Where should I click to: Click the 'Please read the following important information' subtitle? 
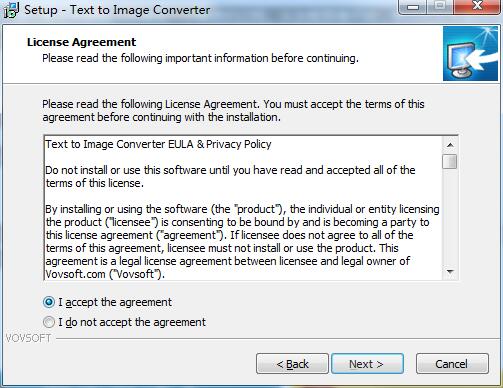tap(200, 58)
